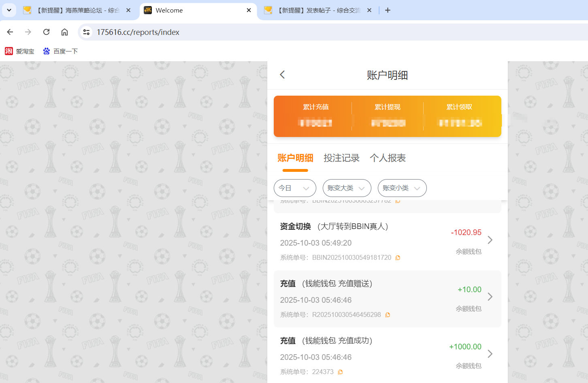Navigate back using the page header arrow
This screenshot has height=383, width=588.
coord(282,75)
